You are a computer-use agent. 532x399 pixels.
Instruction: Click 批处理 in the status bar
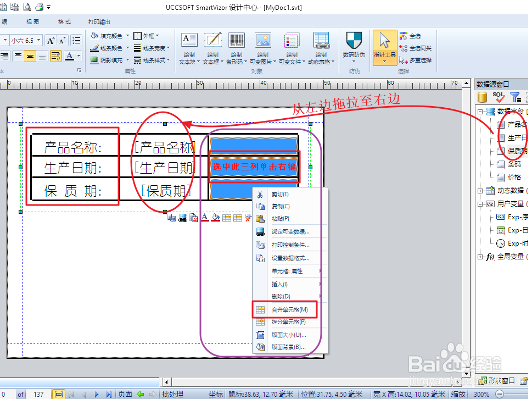coord(172,394)
